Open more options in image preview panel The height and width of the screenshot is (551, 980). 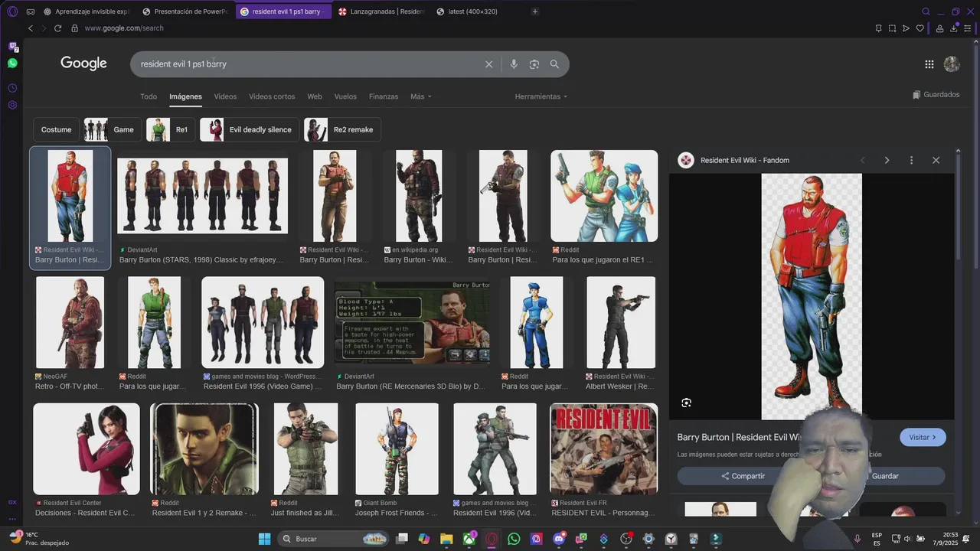point(911,160)
